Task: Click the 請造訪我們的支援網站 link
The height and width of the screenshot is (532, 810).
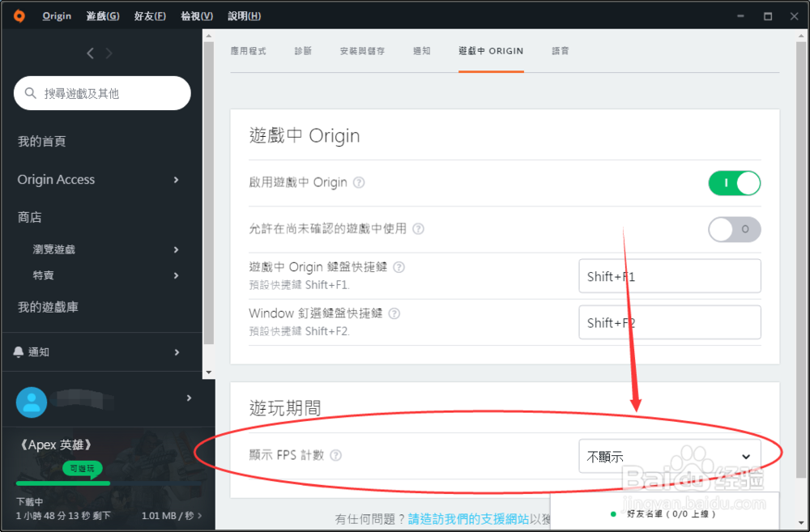Action: point(468,518)
